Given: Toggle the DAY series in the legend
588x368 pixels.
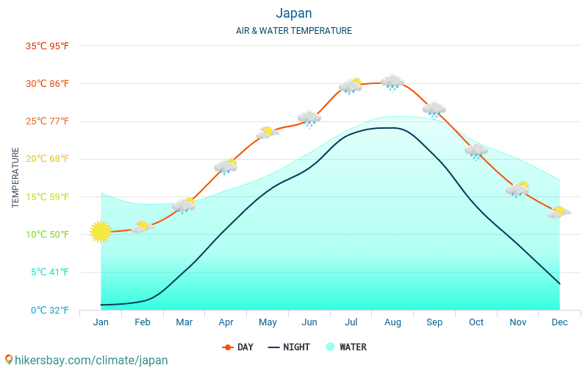Looking at the screenshot, I should [237, 347].
